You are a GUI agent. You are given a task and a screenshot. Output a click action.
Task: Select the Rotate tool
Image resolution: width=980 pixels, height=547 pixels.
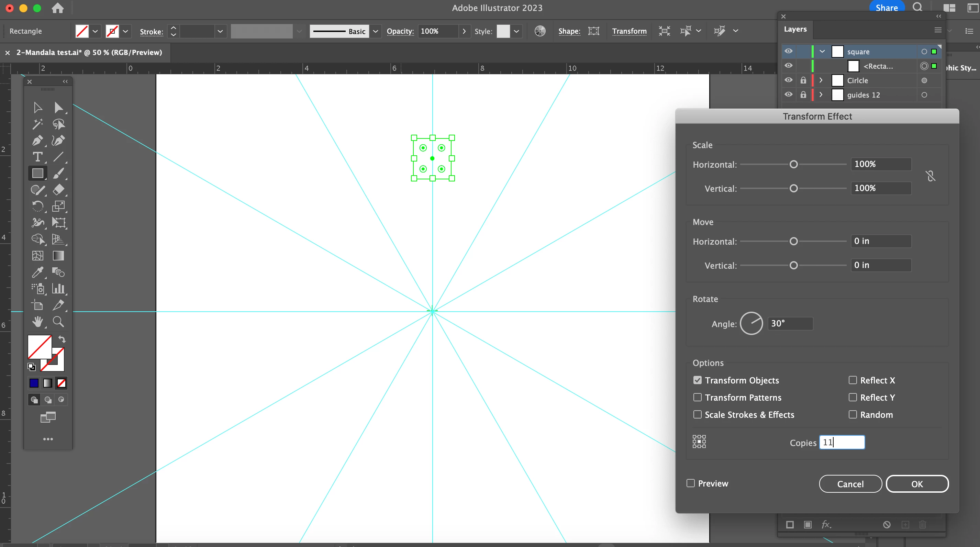(x=37, y=206)
